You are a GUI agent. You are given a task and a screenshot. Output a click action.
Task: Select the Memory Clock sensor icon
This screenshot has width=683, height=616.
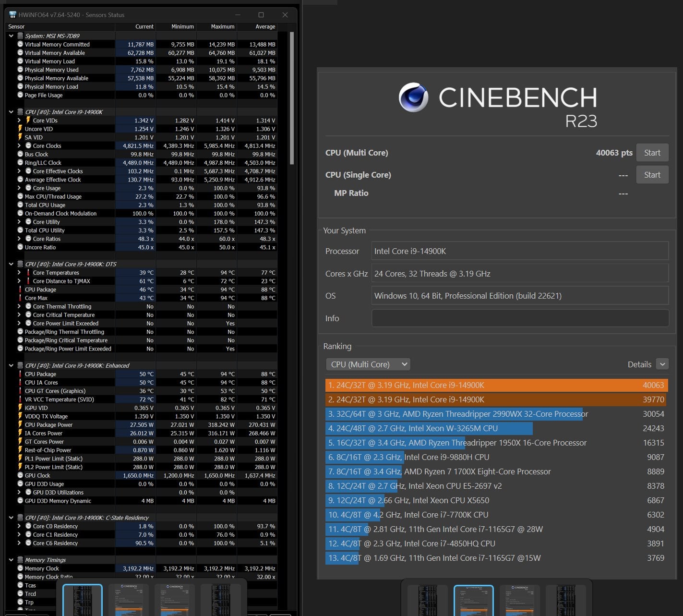tap(20, 568)
